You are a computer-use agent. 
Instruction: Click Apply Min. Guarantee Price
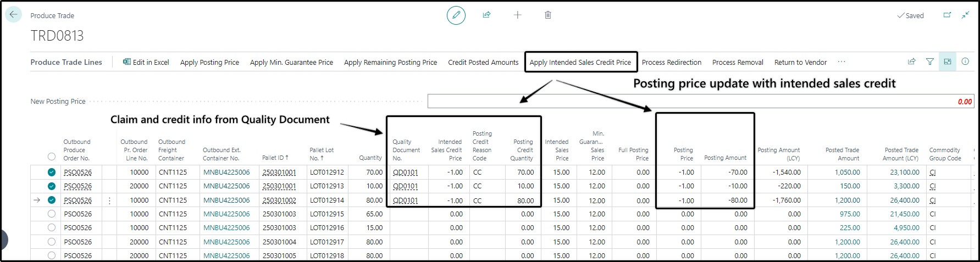coord(291,62)
